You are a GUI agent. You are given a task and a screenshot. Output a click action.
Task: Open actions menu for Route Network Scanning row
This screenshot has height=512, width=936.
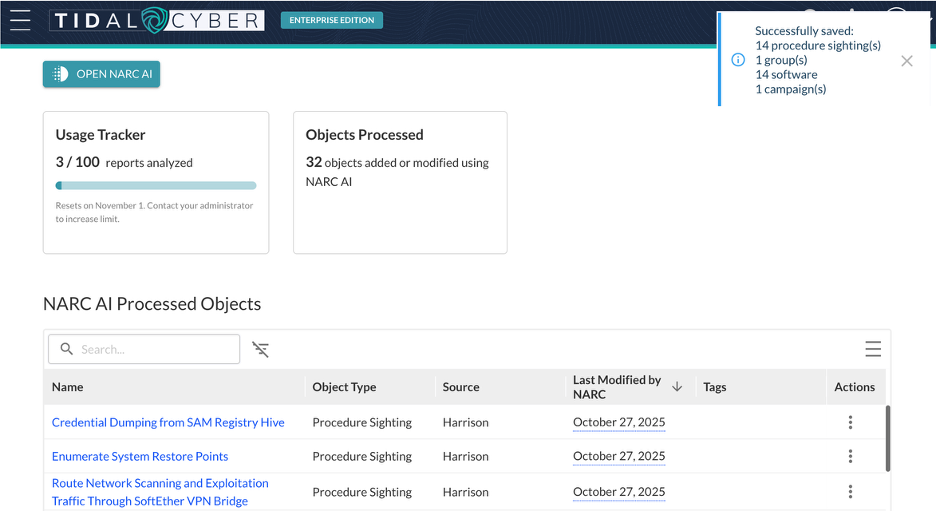pyautogui.click(x=850, y=491)
